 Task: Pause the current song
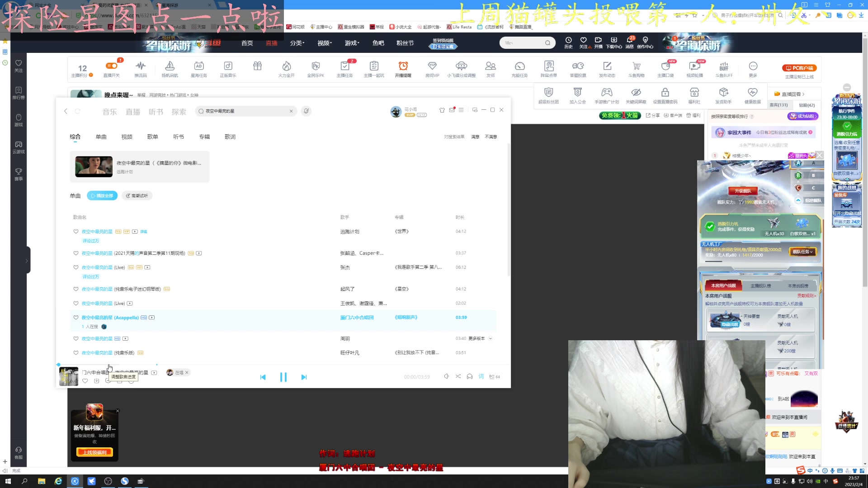[x=283, y=377]
